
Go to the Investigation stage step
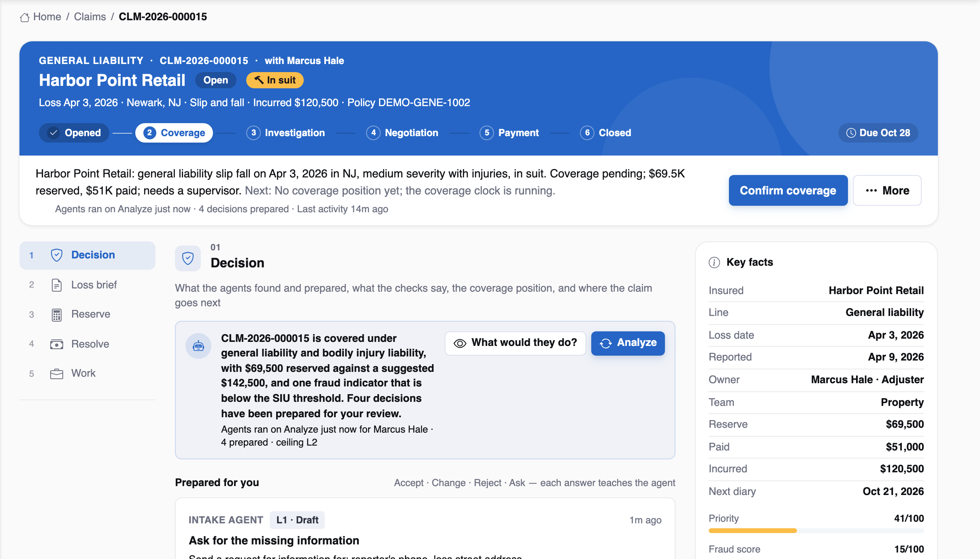286,133
